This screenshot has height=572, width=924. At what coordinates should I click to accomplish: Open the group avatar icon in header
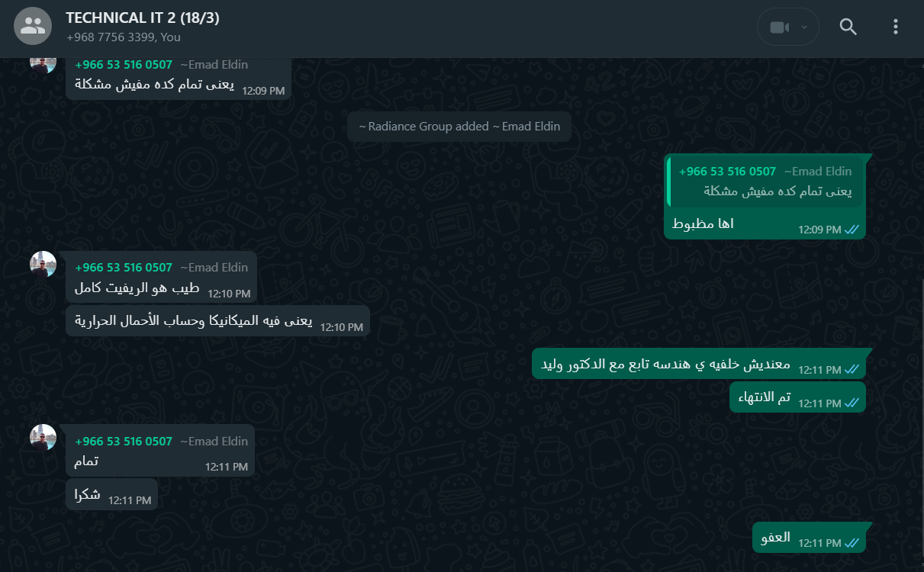[x=33, y=26]
